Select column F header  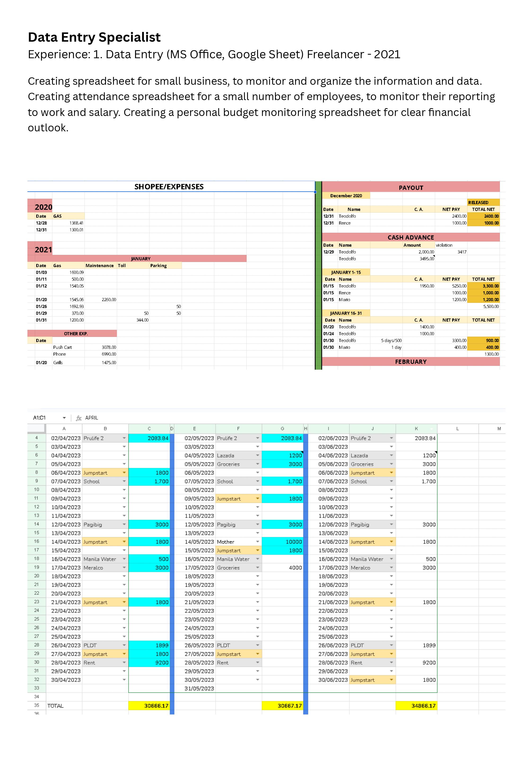(x=239, y=429)
